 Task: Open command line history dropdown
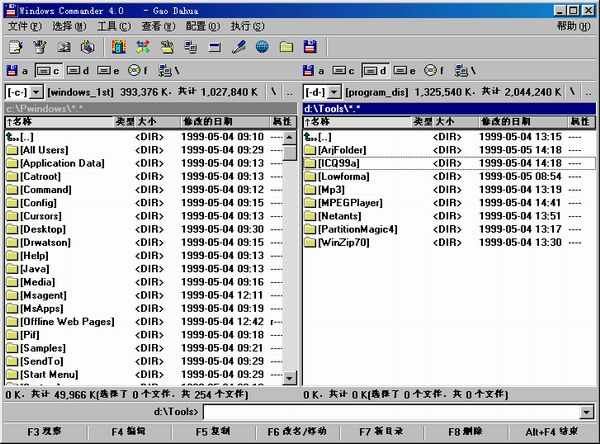pos(586,412)
